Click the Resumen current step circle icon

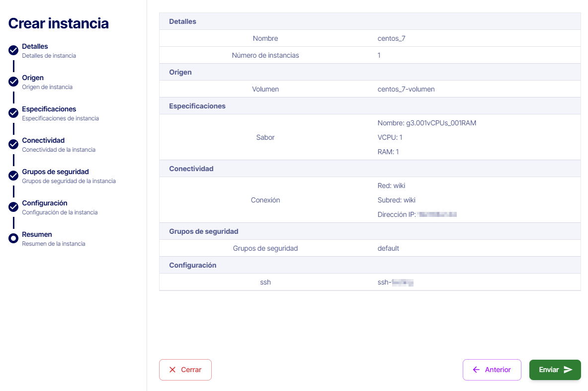tap(13, 238)
